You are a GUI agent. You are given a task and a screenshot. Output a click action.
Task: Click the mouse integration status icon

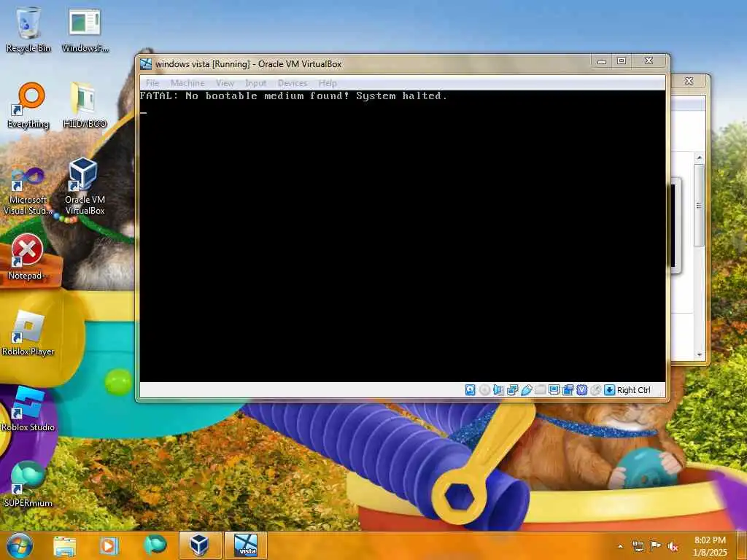(x=595, y=390)
